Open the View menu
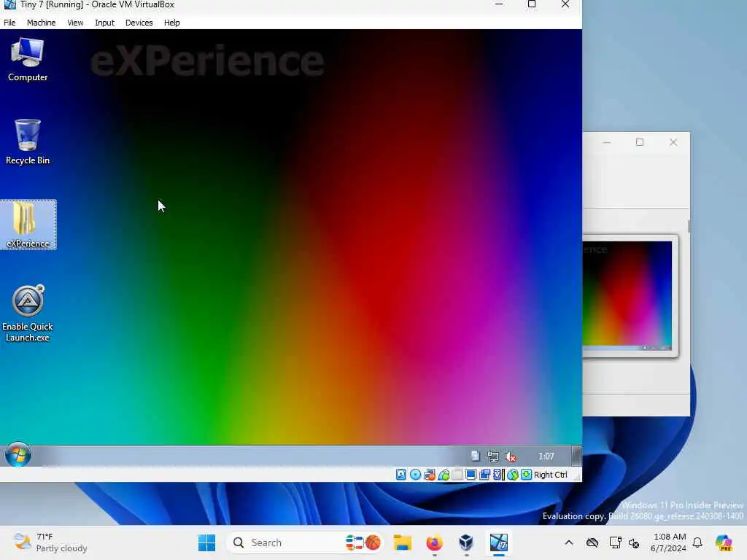Image resolution: width=747 pixels, height=560 pixels. tap(75, 23)
